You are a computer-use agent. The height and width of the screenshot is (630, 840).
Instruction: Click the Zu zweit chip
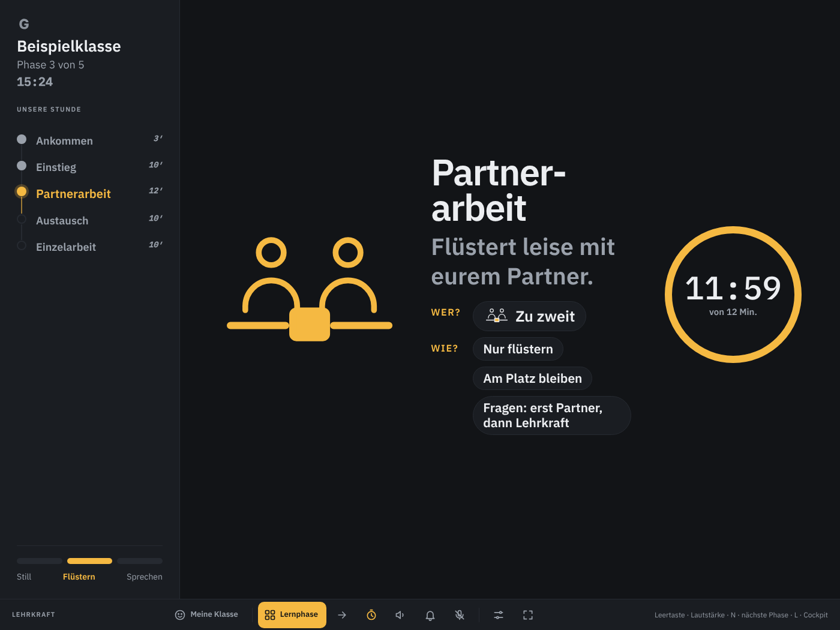pos(529,316)
